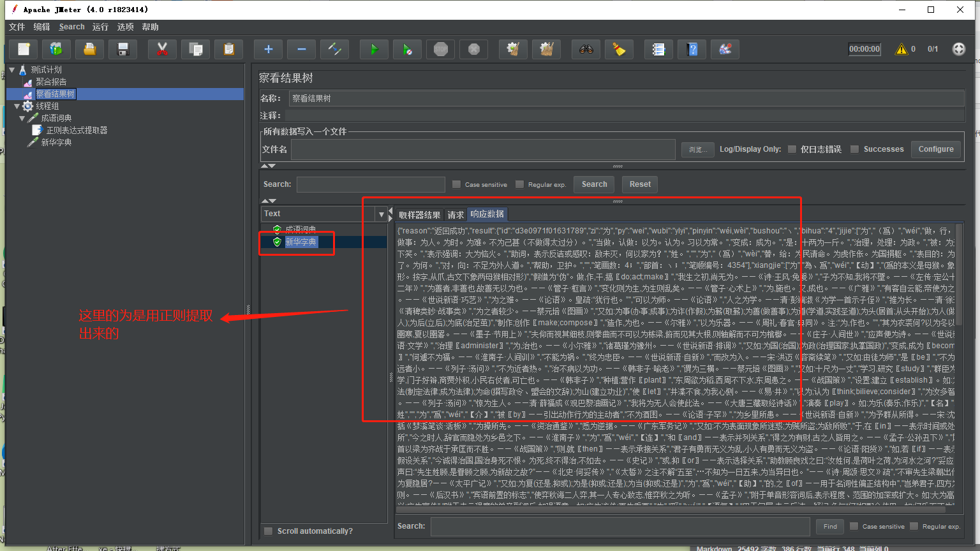Click the Find button

(x=830, y=526)
